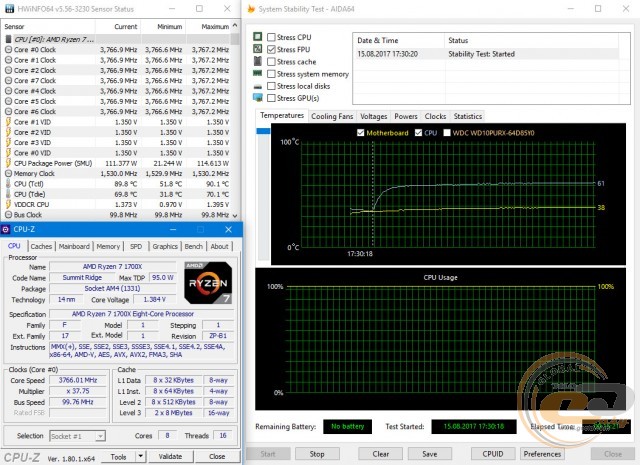Viewport: 640px width, 465px height.
Task: Click the cache chip icon beside Stress cache
Action: pyautogui.click(x=258, y=61)
